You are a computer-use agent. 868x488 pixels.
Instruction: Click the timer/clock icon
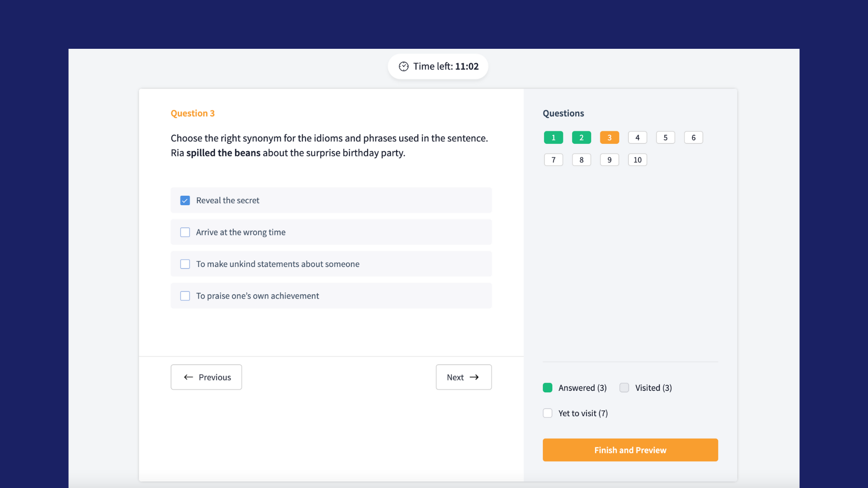tap(404, 66)
